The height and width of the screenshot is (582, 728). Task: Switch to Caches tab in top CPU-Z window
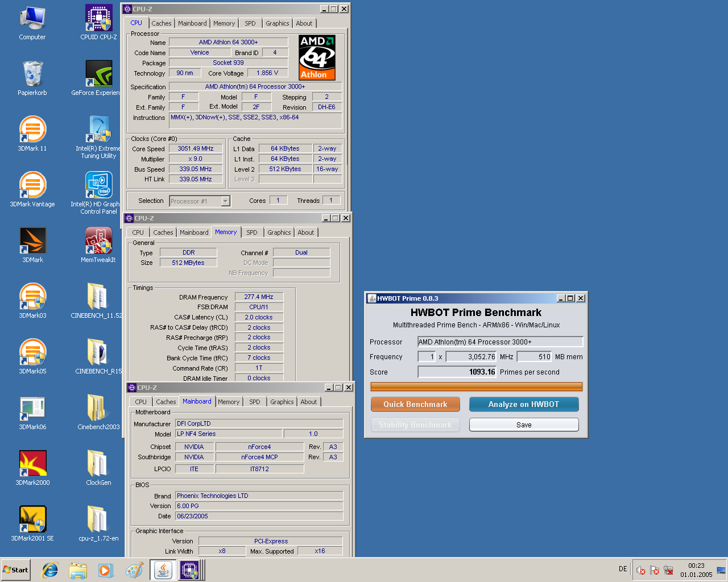162,23
